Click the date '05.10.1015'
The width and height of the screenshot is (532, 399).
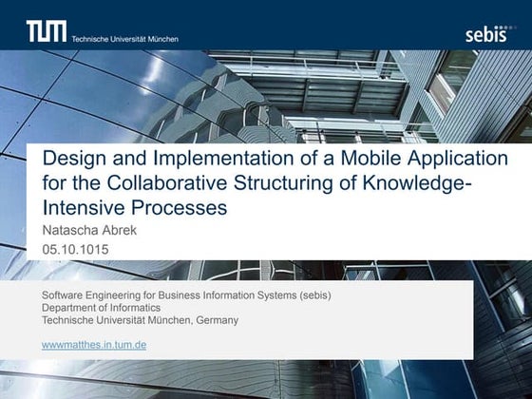(x=75, y=250)
